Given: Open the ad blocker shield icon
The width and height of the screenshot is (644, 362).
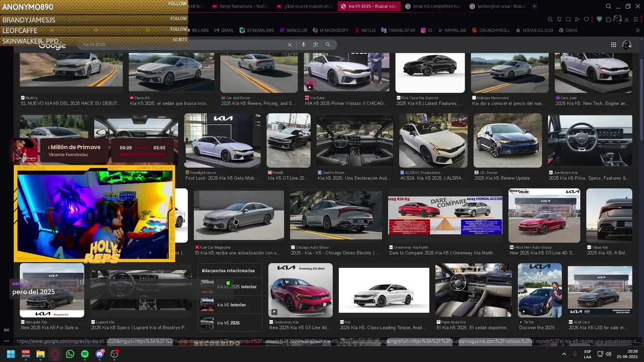Looking at the screenshot, I should 599,19.
